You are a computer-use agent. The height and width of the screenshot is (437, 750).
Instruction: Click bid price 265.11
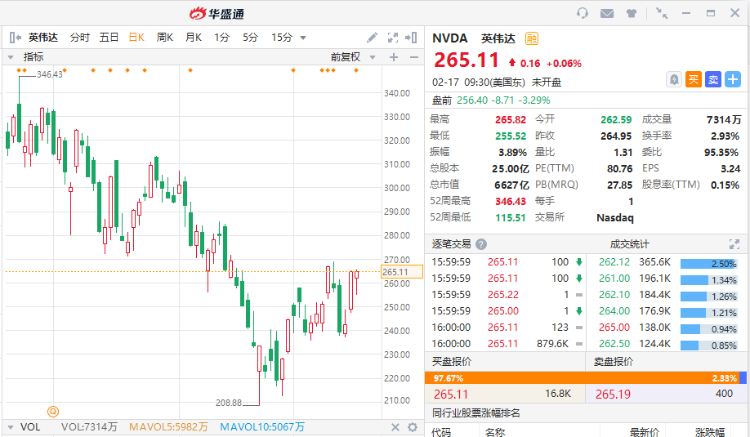pyautogui.click(x=451, y=394)
